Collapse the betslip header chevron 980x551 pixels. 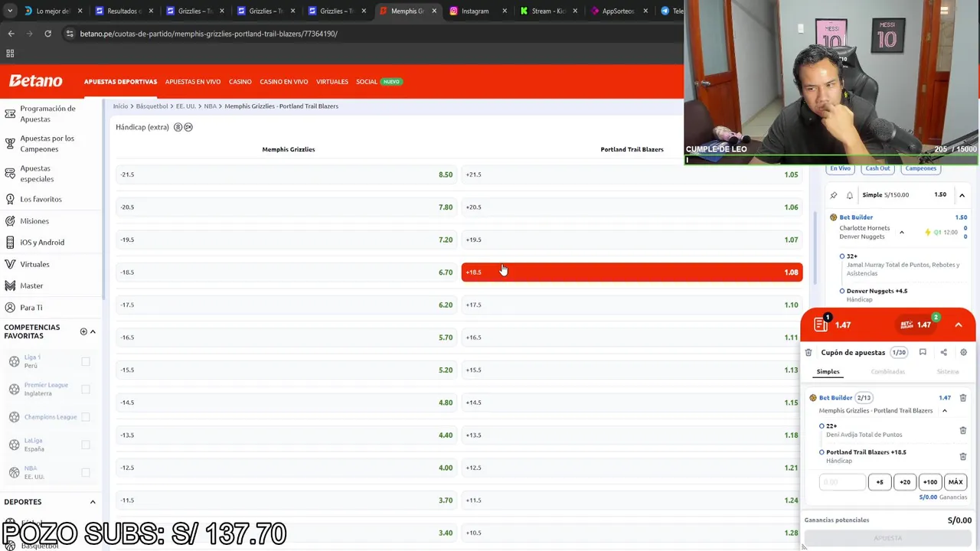[959, 325]
